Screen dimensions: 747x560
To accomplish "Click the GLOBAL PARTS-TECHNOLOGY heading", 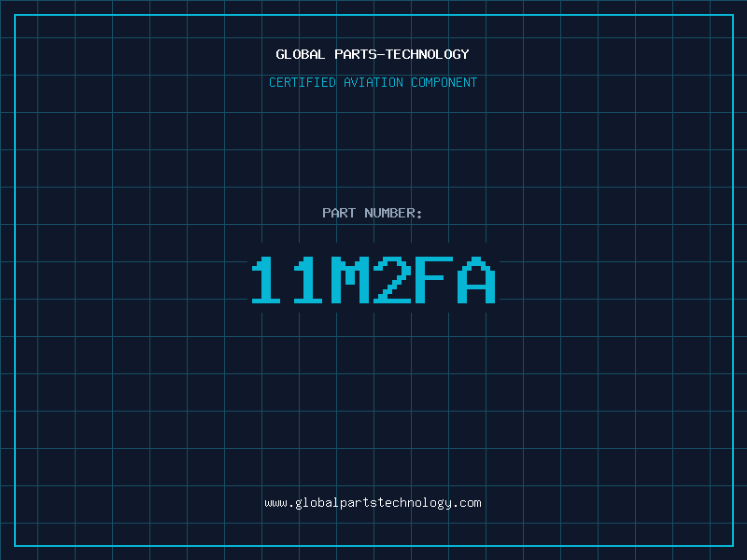I will (373, 54).
